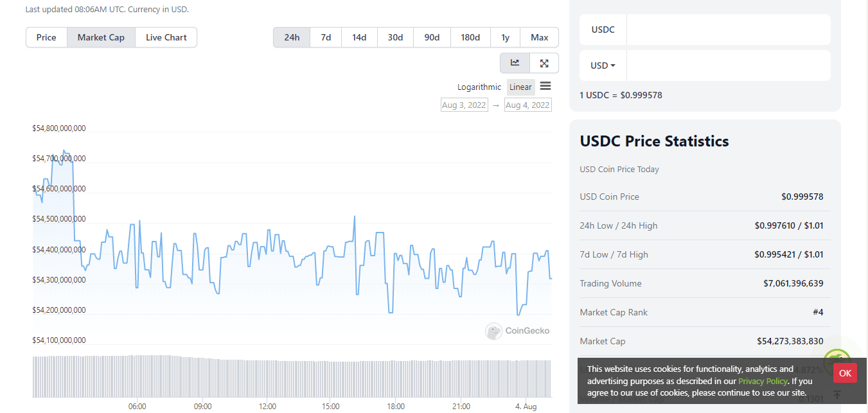Switch chart to Linear scale
The image size is (868, 413).
pyautogui.click(x=520, y=87)
